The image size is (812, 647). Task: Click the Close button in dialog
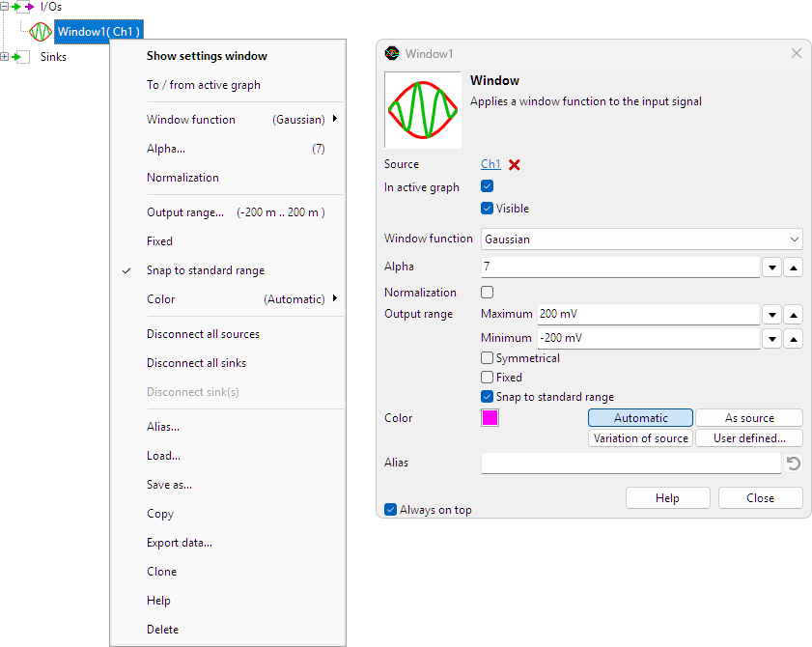tap(760, 498)
